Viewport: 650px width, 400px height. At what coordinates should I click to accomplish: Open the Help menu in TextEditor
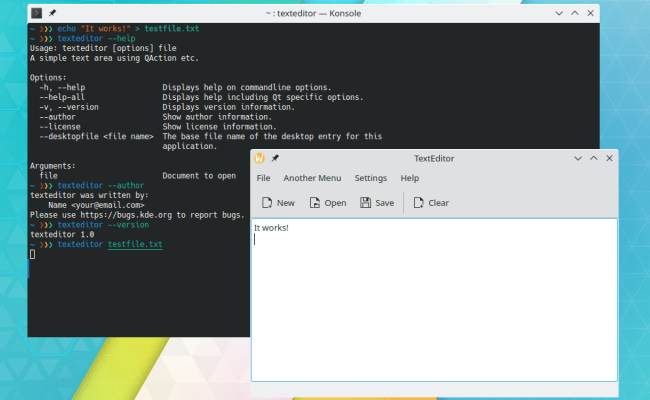(x=410, y=178)
